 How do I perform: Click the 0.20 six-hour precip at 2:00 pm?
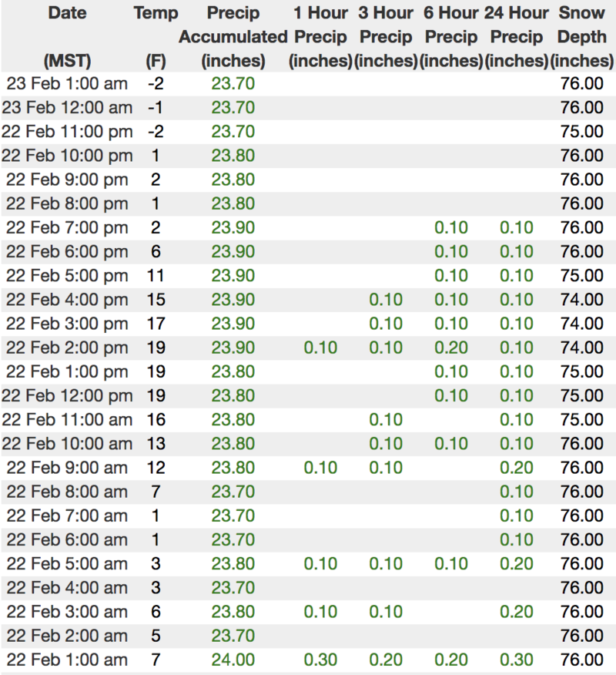pos(451,348)
